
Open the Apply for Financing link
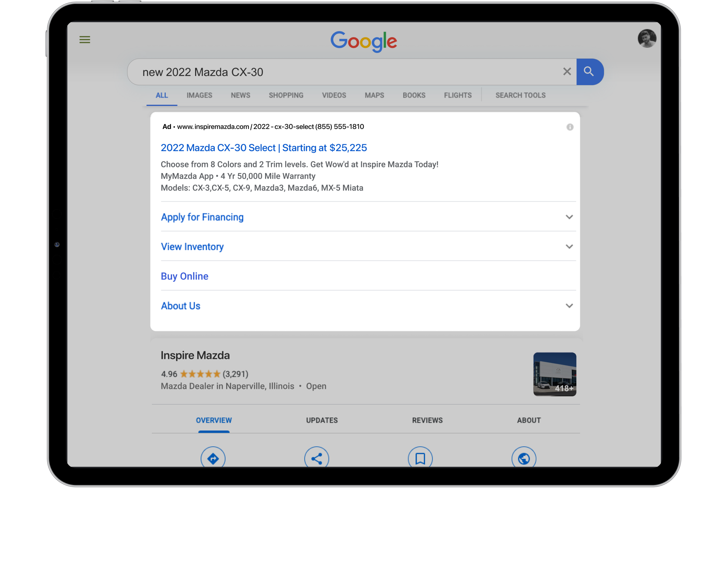[202, 217]
